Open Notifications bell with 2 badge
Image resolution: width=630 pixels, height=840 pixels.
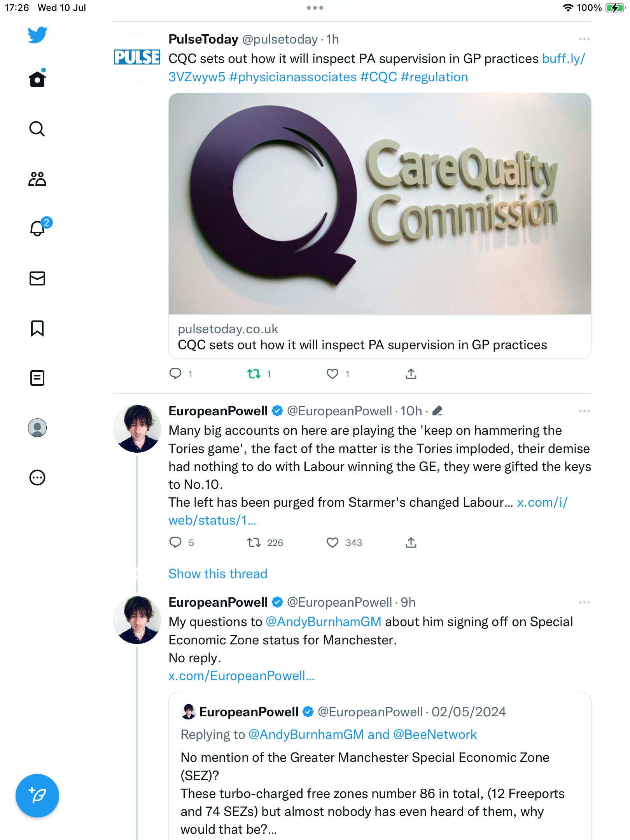click(x=38, y=229)
